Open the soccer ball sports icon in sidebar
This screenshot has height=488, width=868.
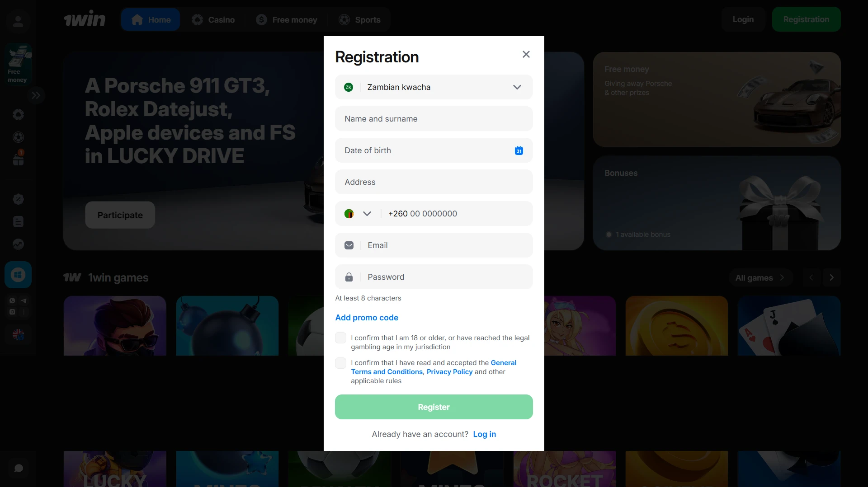click(x=18, y=137)
